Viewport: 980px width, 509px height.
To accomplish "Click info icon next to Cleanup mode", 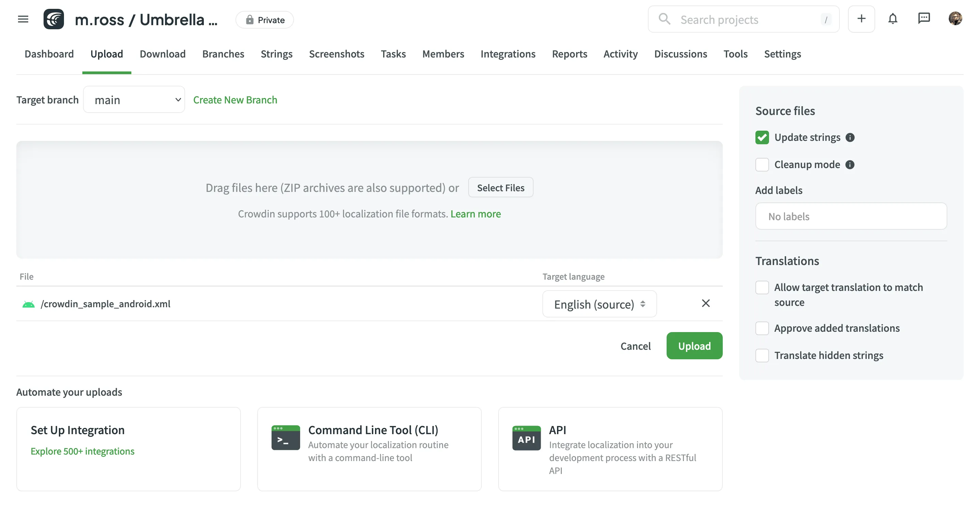I will (850, 165).
